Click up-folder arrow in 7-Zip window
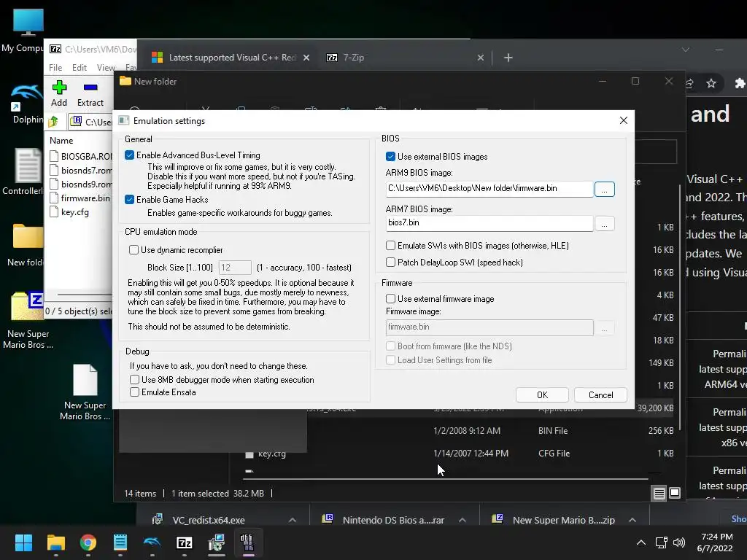This screenshot has height=560, width=747. [53, 122]
